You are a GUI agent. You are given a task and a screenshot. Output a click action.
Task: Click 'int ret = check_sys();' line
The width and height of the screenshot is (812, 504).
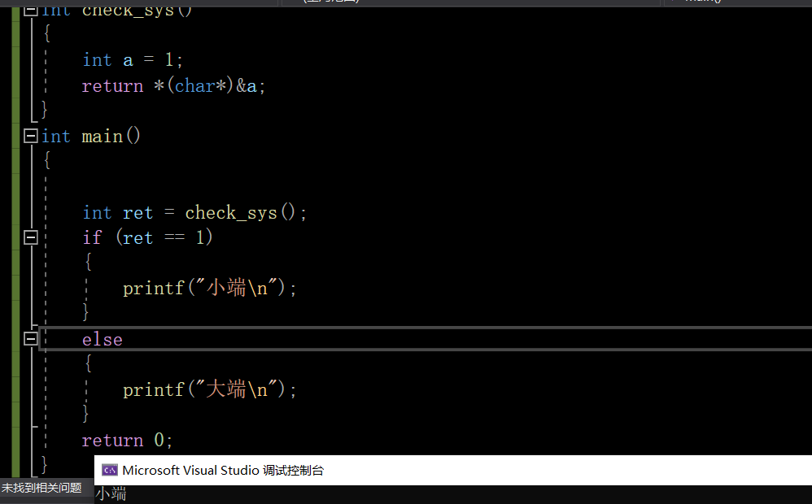pyautogui.click(x=194, y=213)
